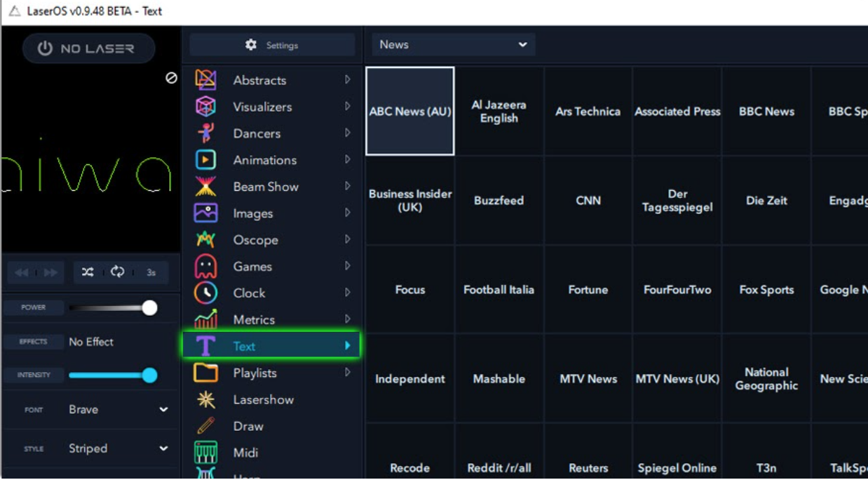Click the Images picture icon

click(205, 213)
